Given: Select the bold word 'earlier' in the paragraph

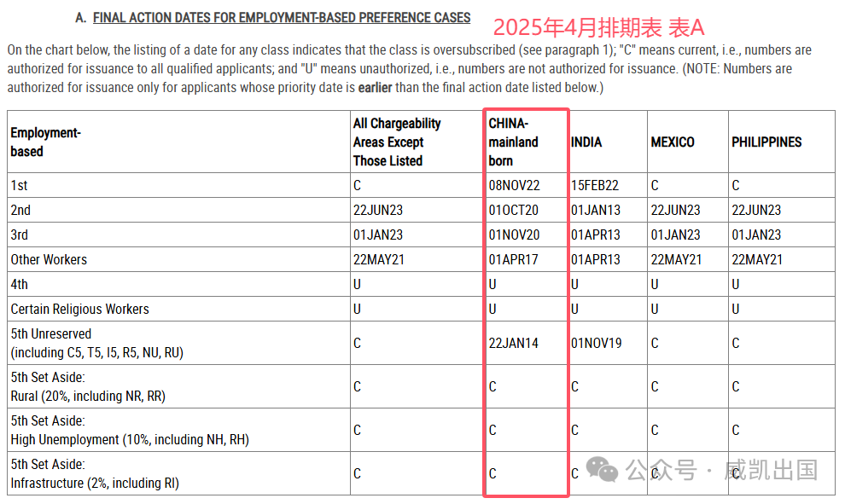Looking at the screenshot, I should 375,87.
